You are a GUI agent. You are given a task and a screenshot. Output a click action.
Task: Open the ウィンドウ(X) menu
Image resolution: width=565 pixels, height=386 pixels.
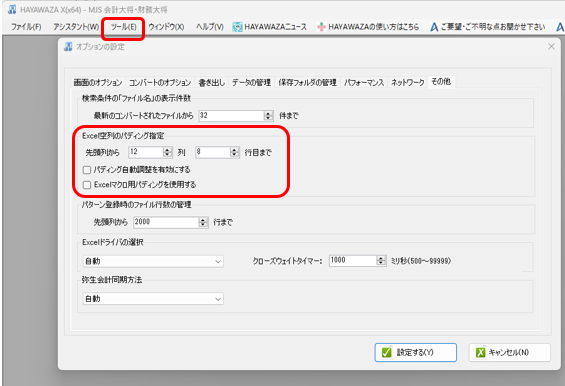pos(166,27)
